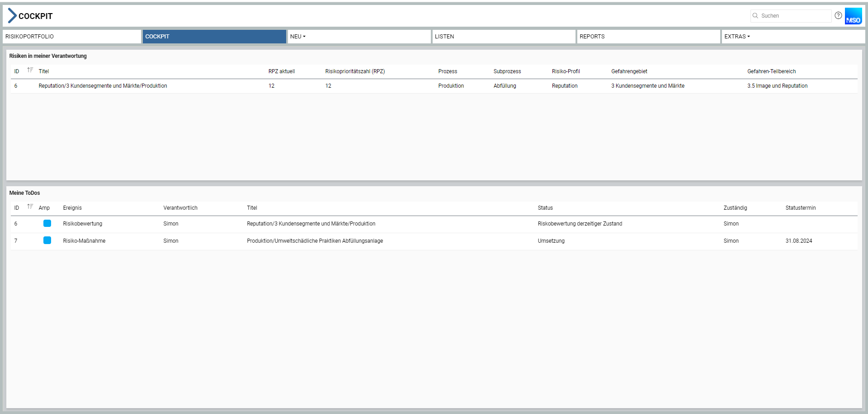Sort risks by RPZ aktuell column
The width and height of the screenshot is (868, 414).
tap(281, 71)
